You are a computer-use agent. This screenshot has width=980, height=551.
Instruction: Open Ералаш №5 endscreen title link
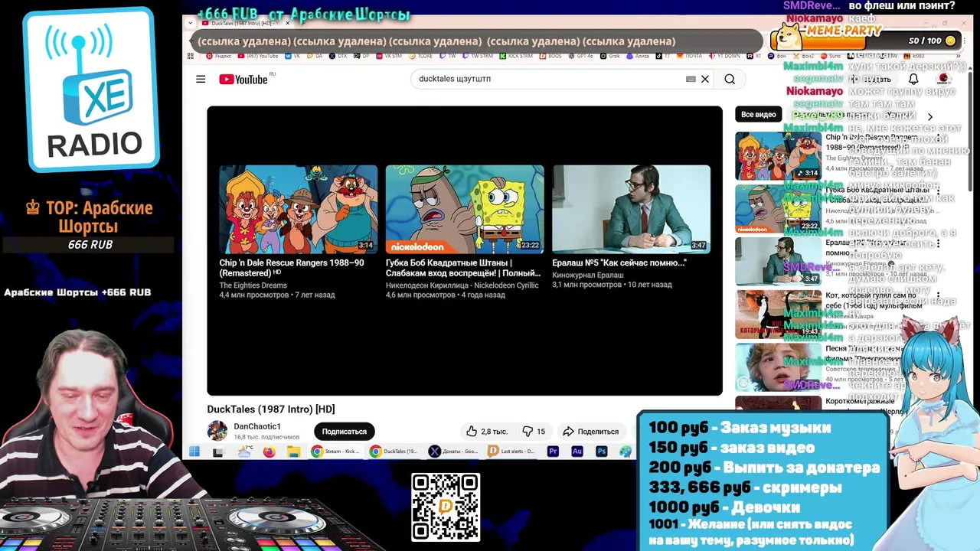pos(619,262)
